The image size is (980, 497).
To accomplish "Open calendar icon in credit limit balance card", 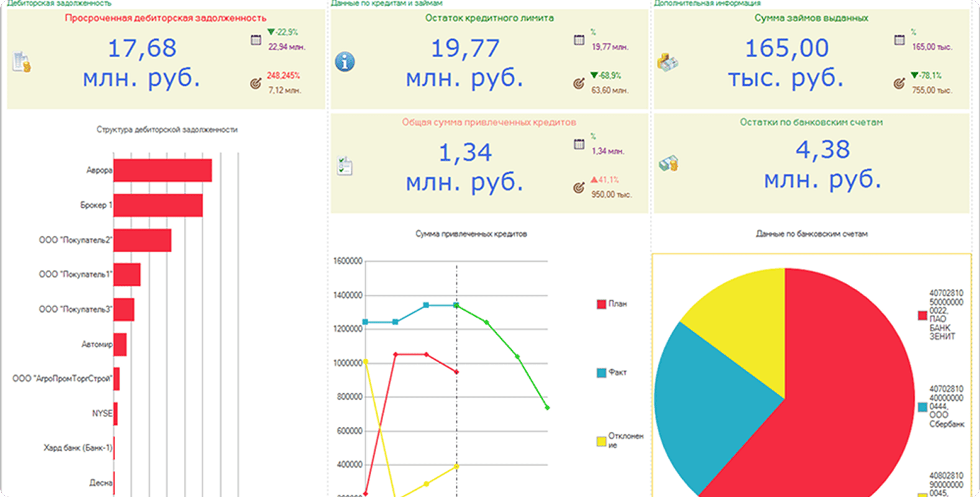I will click(x=579, y=40).
